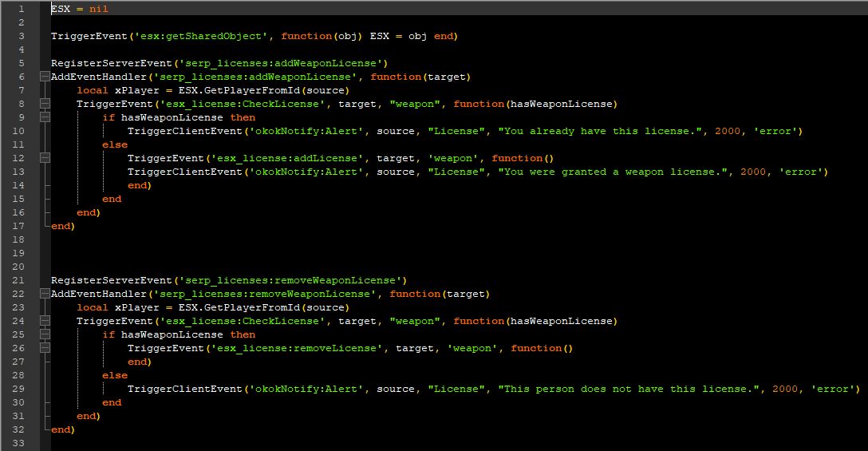Click "You were granted a weapon license." string

pyautogui.click(x=614, y=172)
